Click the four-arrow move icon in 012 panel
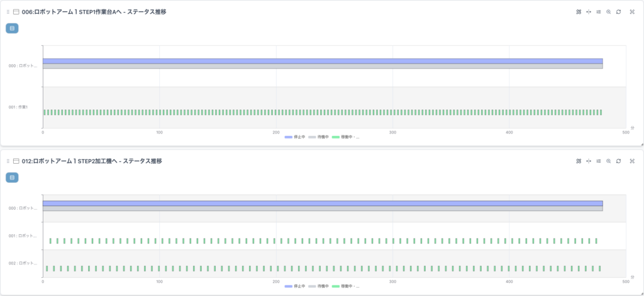The image size is (644, 296). point(589,161)
